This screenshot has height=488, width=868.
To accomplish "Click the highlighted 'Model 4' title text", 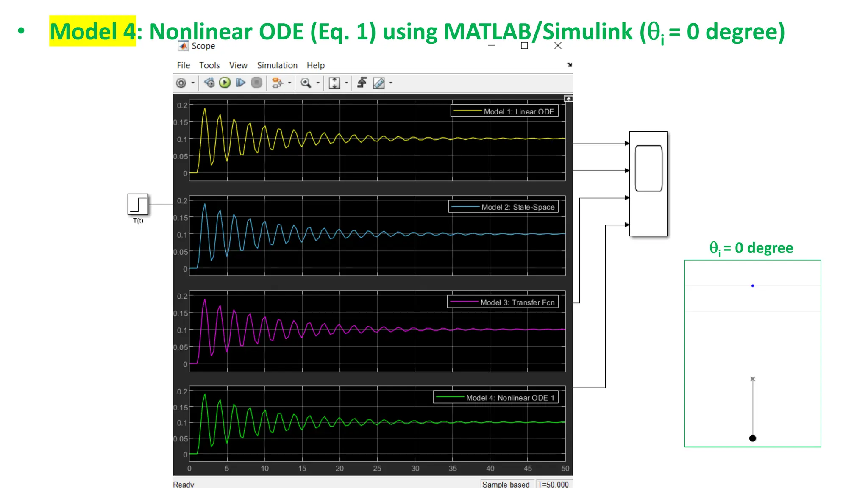I will (x=93, y=31).
